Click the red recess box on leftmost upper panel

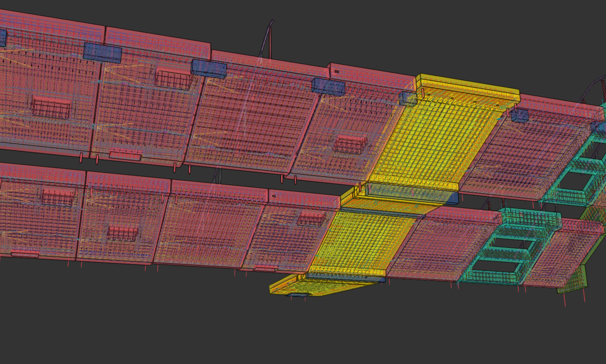[51, 107]
